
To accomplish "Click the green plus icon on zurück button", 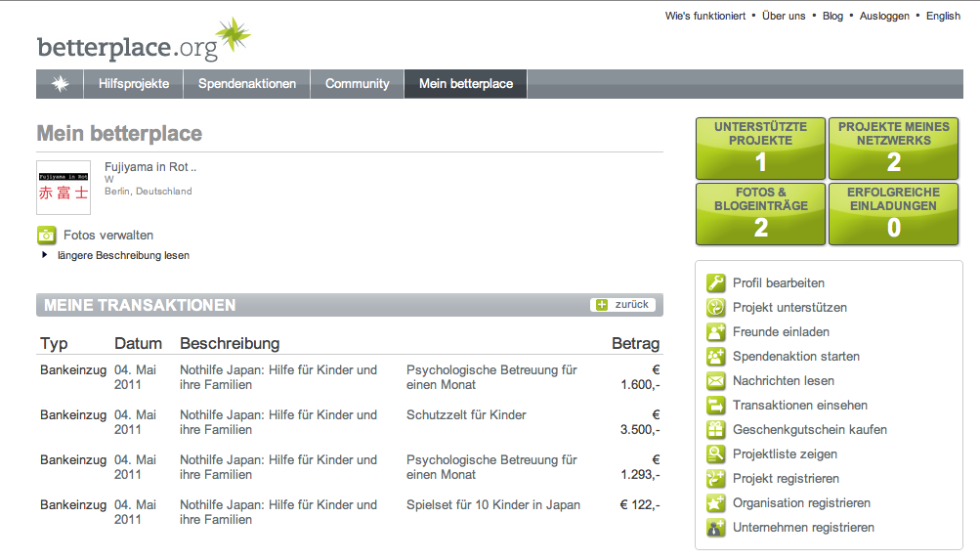I will tap(601, 304).
